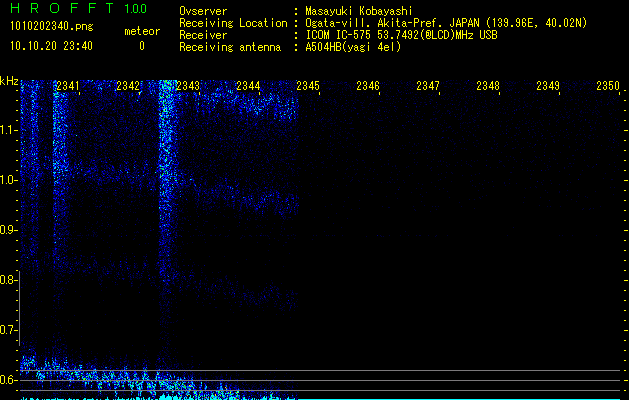Click the 2347 time marker
Screen dimensions: 629x400
[x=428, y=86]
